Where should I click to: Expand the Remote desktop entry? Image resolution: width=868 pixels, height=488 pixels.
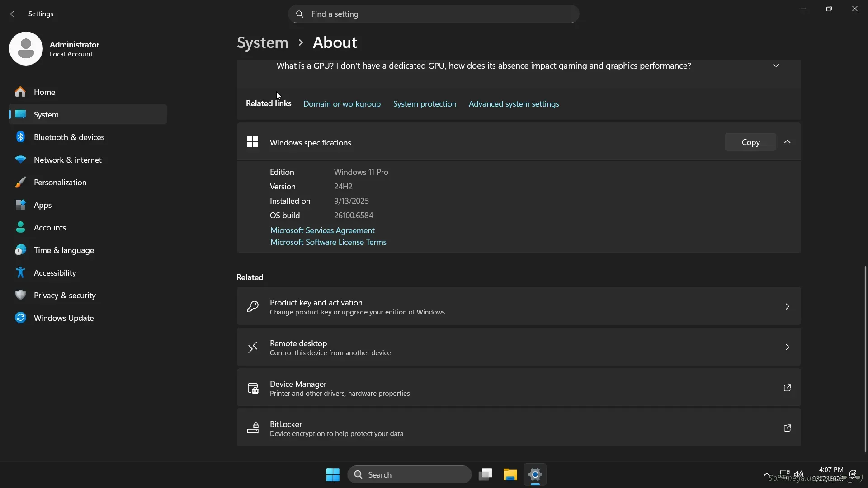click(787, 347)
